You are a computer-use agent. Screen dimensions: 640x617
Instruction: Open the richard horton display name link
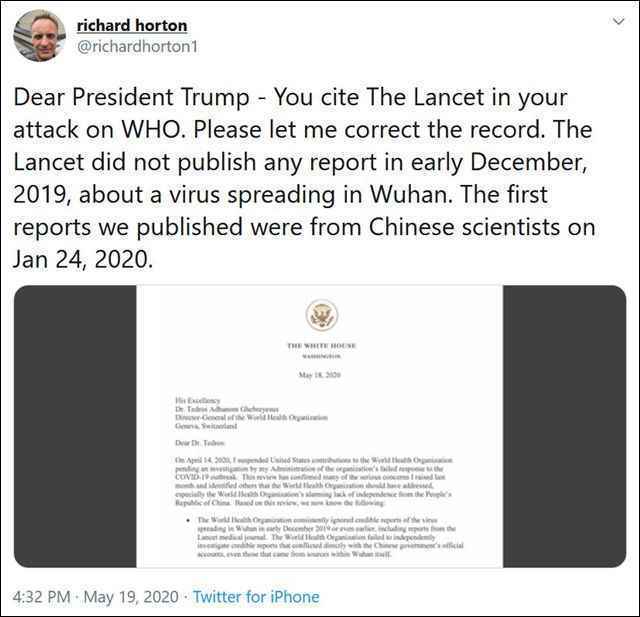(132, 25)
